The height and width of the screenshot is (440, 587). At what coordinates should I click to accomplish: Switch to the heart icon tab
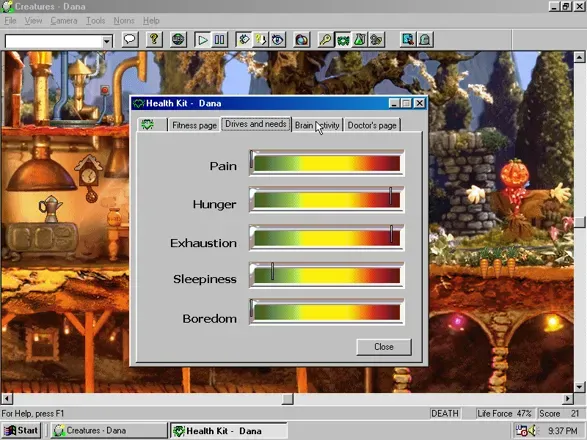pos(152,125)
